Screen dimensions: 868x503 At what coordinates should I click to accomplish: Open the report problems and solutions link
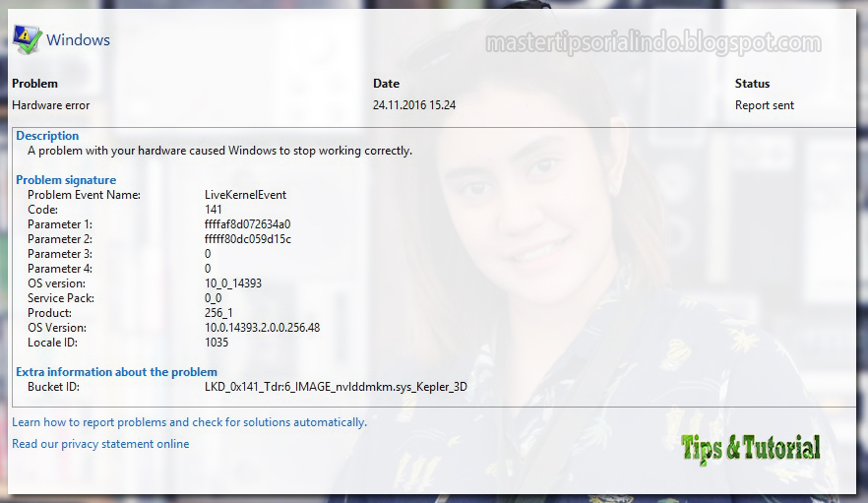pos(189,422)
